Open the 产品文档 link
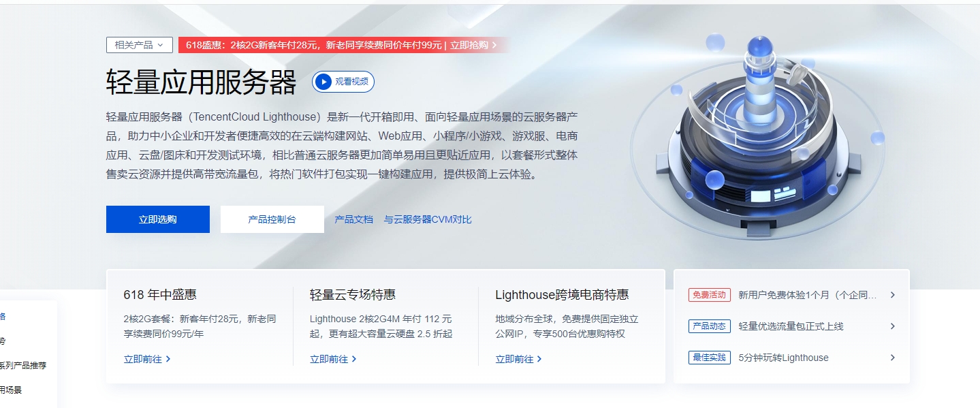The width and height of the screenshot is (980, 408). click(x=354, y=219)
